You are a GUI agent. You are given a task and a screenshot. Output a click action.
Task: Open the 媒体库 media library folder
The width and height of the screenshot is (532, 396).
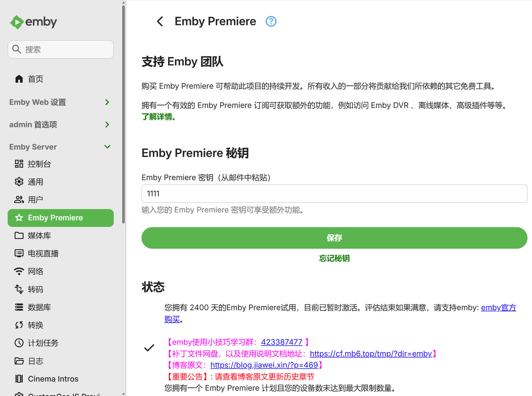[x=39, y=236]
